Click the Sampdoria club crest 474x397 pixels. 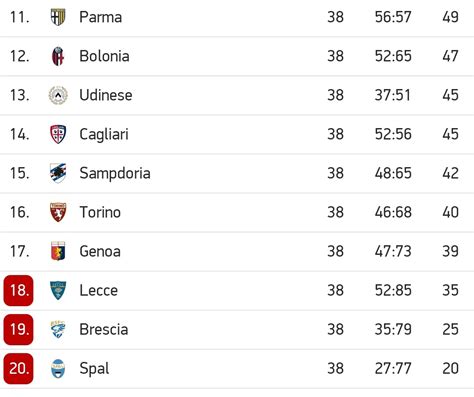(58, 173)
